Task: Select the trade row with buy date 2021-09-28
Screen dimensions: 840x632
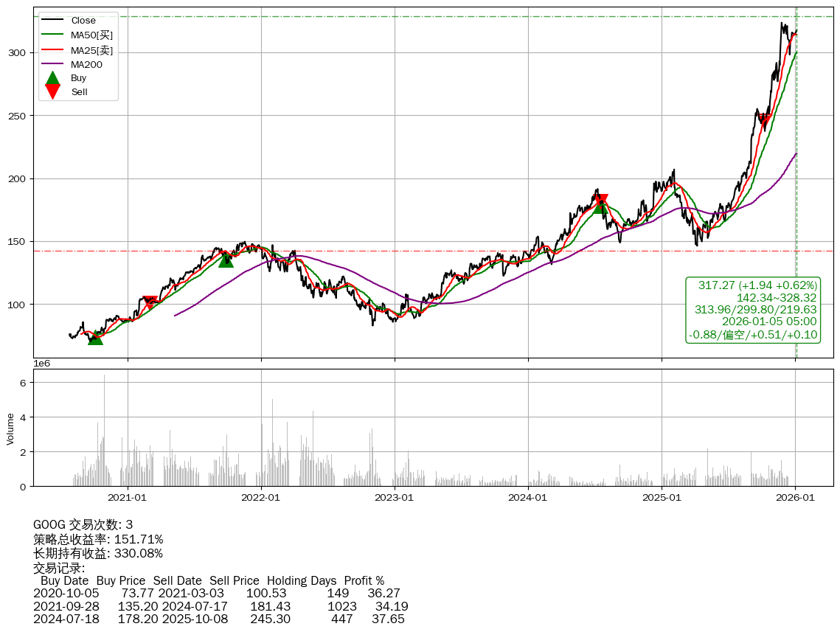Action: pyautogui.click(x=221, y=606)
